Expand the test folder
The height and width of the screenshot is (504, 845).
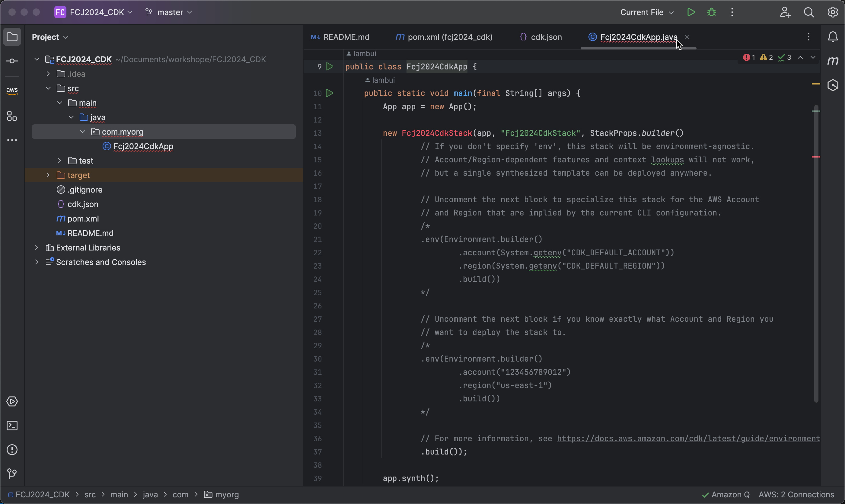pos(59,161)
